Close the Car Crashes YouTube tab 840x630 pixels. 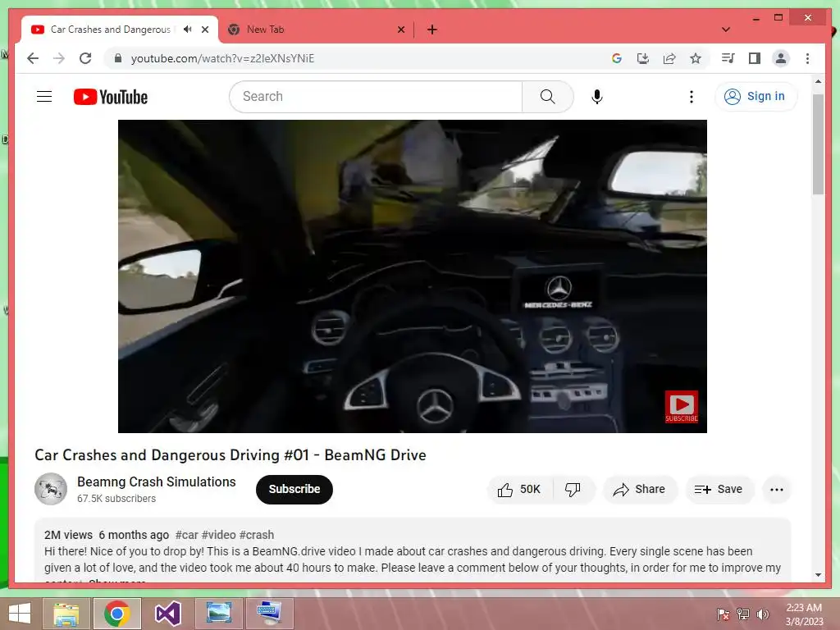204,30
